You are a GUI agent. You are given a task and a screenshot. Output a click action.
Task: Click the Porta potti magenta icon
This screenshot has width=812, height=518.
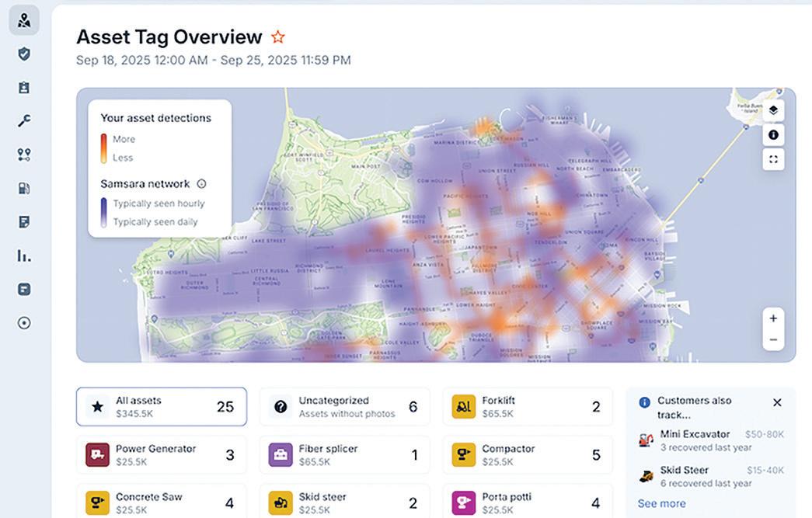pos(463,502)
